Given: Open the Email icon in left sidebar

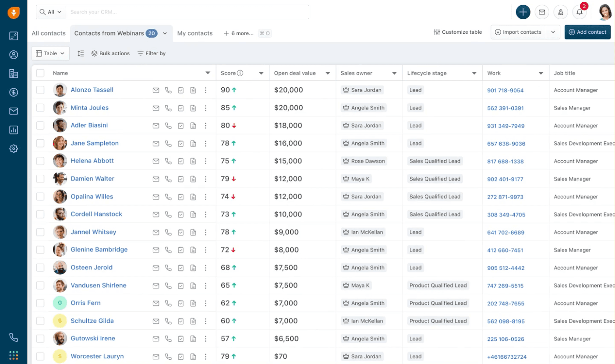Looking at the screenshot, I should pyautogui.click(x=14, y=111).
